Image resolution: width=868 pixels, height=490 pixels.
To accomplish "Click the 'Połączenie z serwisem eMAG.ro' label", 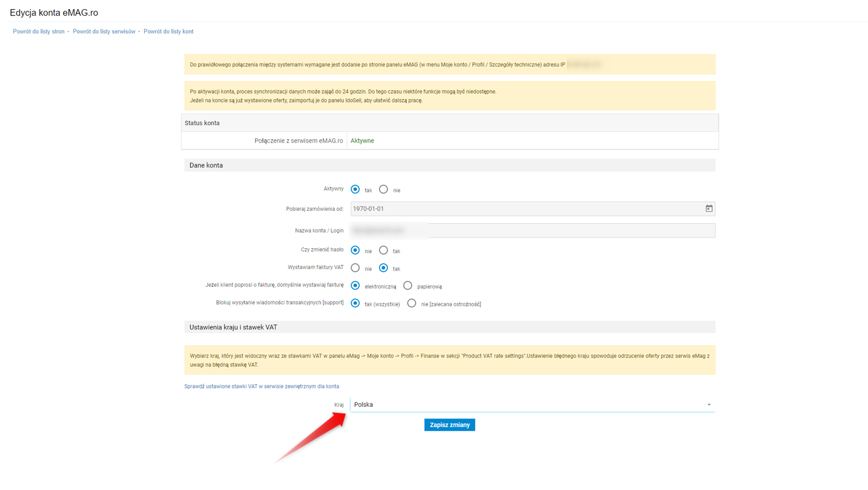I will pos(298,141).
